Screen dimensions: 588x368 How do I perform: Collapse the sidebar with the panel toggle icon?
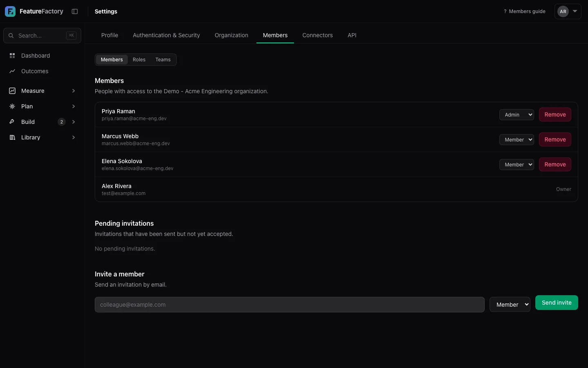pyautogui.click(x=75, y=11)
